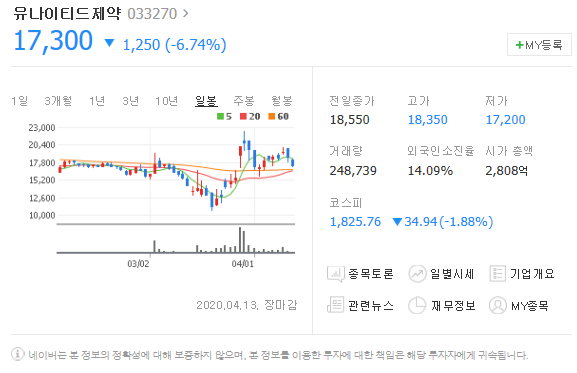The image size is (577, 373).
Task: Click the 고가 value 18,350
Action: coord(428,120)
